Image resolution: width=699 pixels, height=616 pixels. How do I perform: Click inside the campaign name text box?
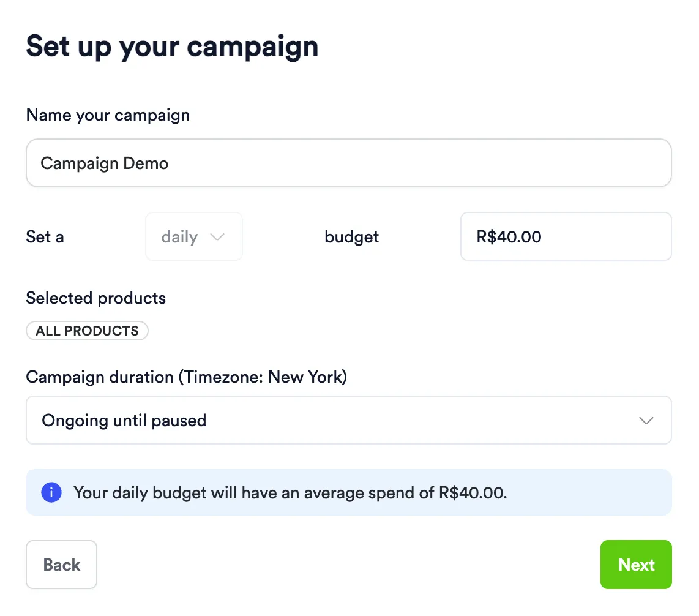click(x=348, y=163)
